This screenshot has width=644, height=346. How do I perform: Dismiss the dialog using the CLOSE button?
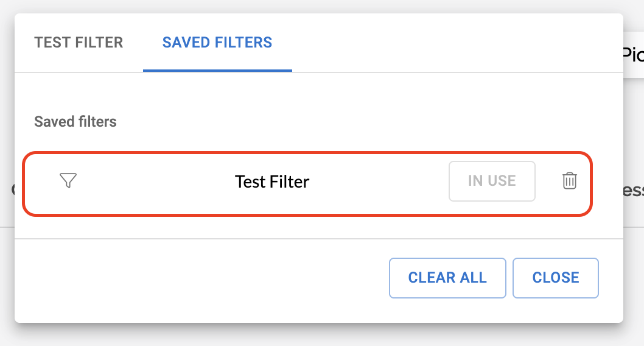point(556,278)
